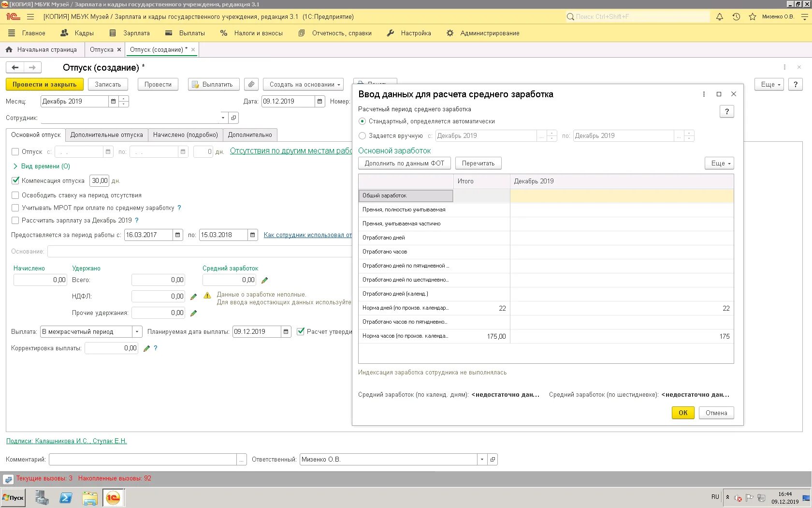The height and width of the screenshot is (508, 812).
Task: Click the back arrow navigation button
Action: 15,67
